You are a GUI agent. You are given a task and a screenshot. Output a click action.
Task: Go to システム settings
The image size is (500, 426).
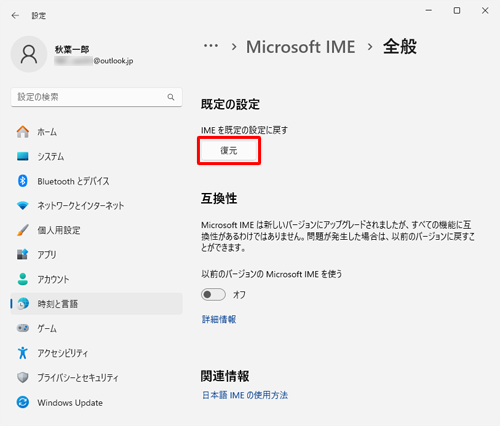click(x=97, y=156)
